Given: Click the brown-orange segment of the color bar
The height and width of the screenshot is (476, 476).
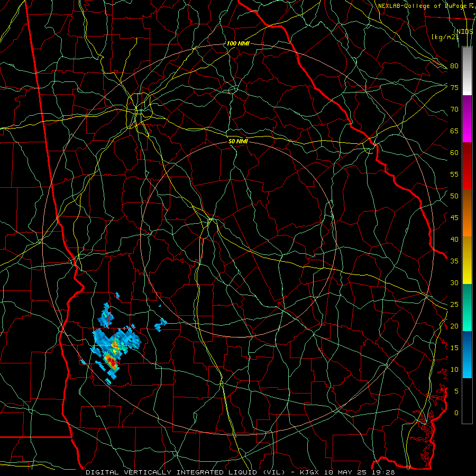Looking at the screenshot, I should coord(467,213).
